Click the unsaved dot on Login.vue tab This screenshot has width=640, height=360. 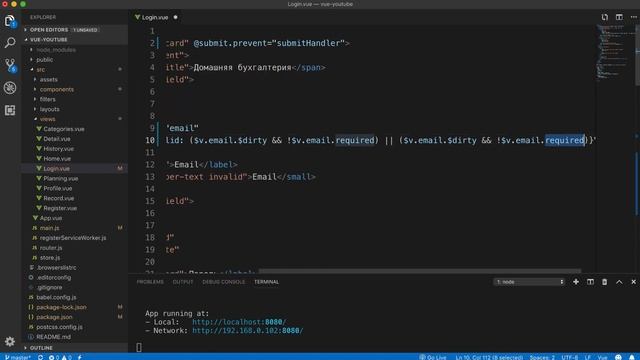pyautogui.click(x=176, y=17)
